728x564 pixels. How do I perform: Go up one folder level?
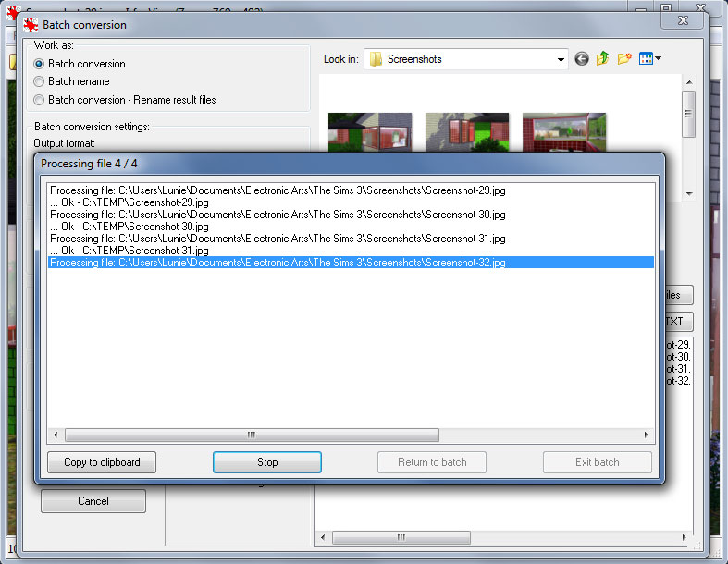point(603,59)
